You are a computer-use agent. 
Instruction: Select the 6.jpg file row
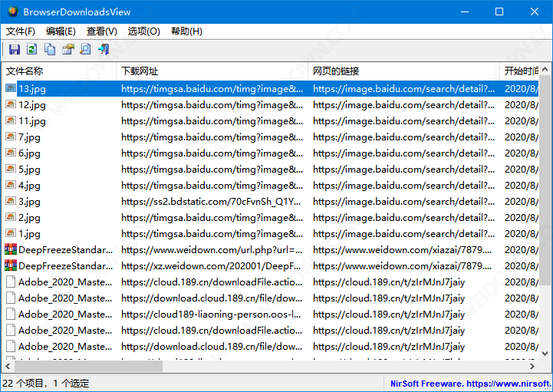pyautogui.click(x=271, y=153)
